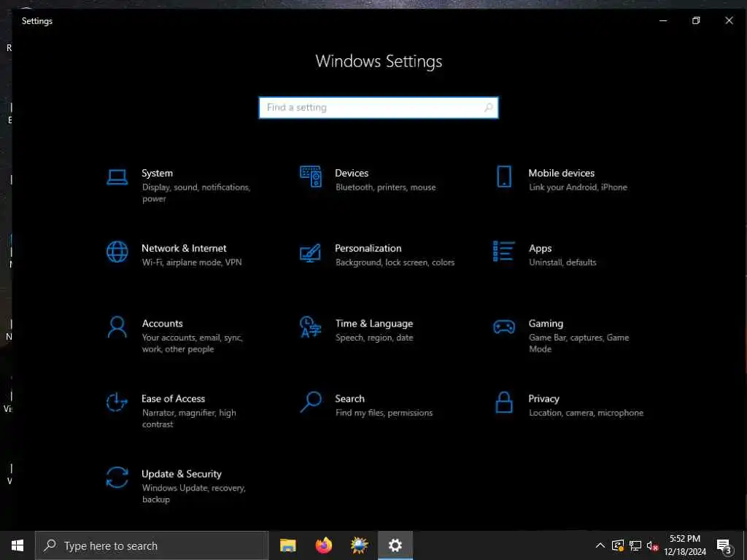Click 'Game Bar, captures, Game Mode' text
Viewport: 747px width, 560px height.
click(x=578, y=343)
